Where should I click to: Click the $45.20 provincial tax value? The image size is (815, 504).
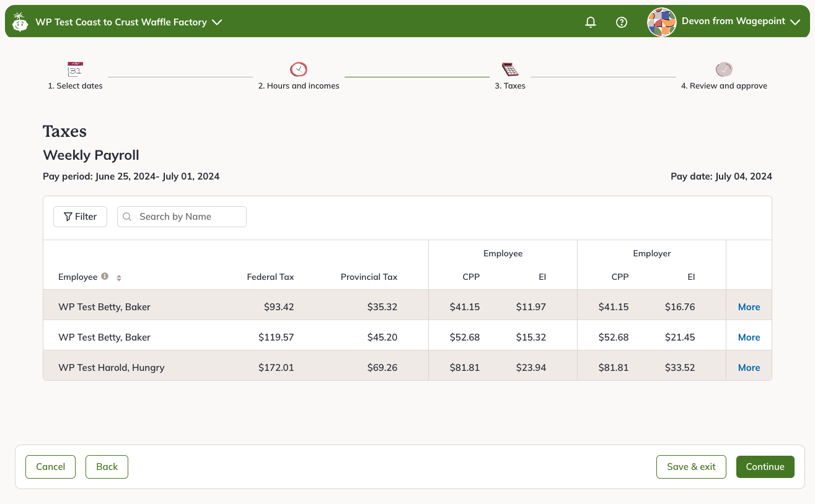click(382, 337)
